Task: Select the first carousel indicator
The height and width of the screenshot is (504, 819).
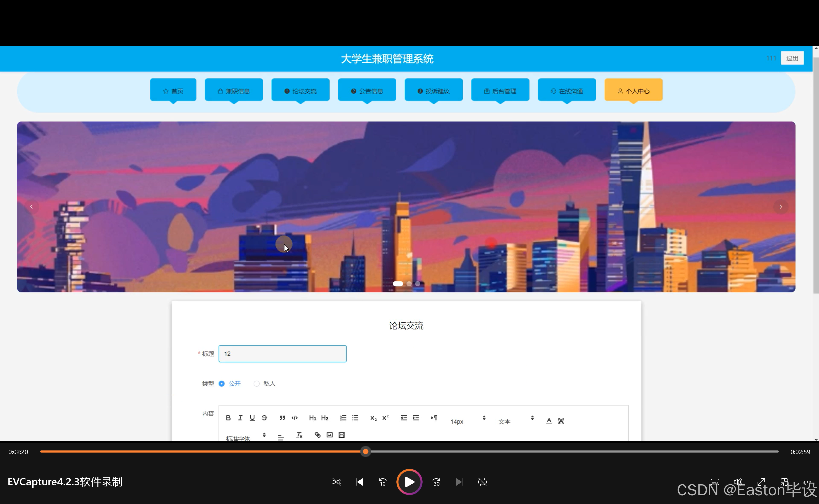Action: [x=398, y=284]
